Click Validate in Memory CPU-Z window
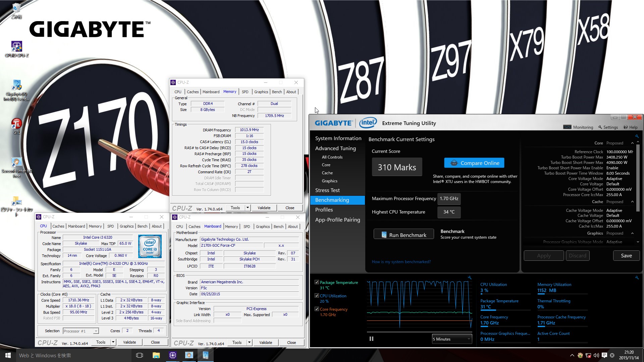This screenshot has width=644, height=362. 264,208
